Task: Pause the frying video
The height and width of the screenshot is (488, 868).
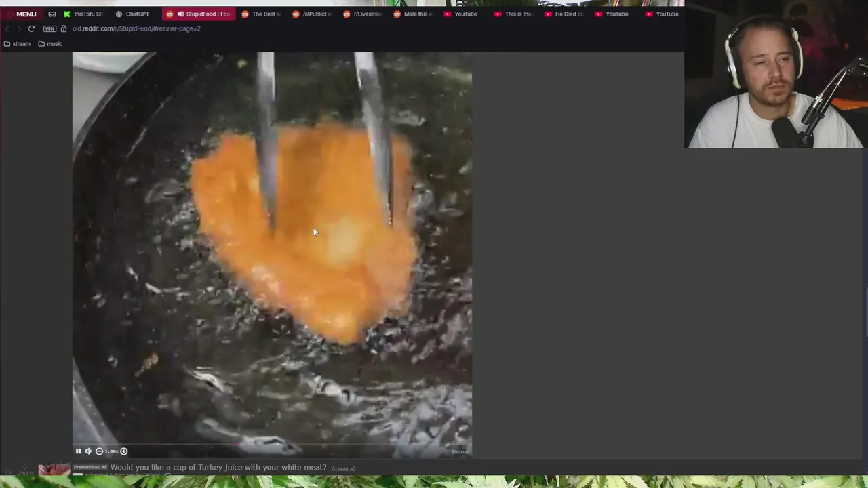Action: [x=78, y=451]
